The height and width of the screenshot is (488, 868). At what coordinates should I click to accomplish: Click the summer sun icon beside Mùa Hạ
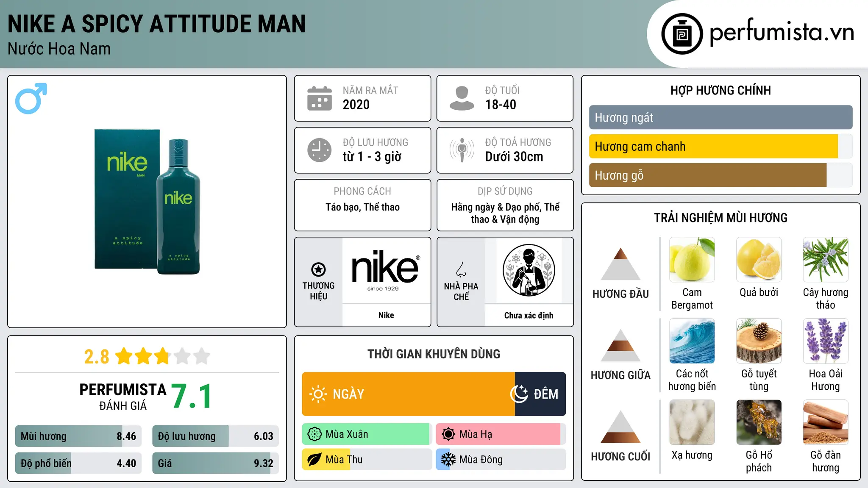coord(448,434)
